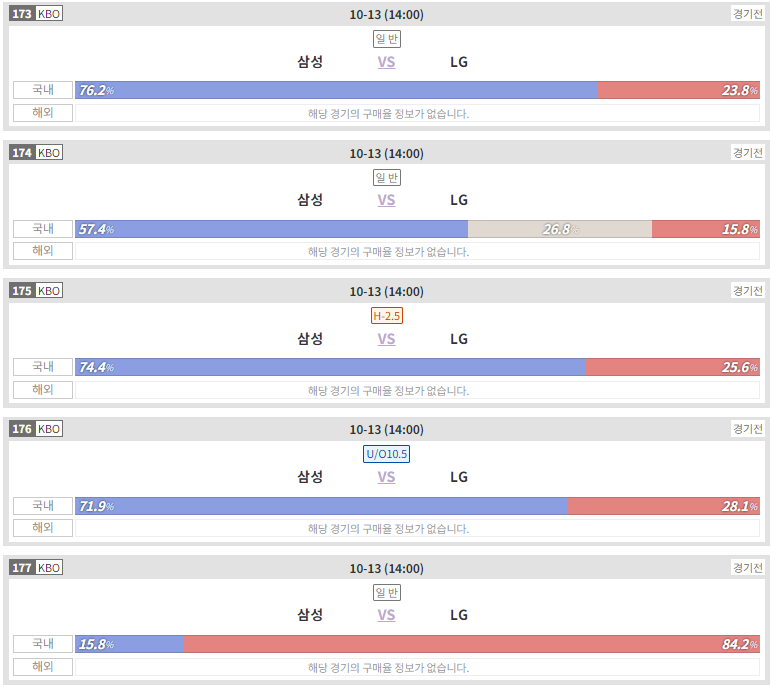
Task: Click the 175 KBO match number badge
Action: 36,291
